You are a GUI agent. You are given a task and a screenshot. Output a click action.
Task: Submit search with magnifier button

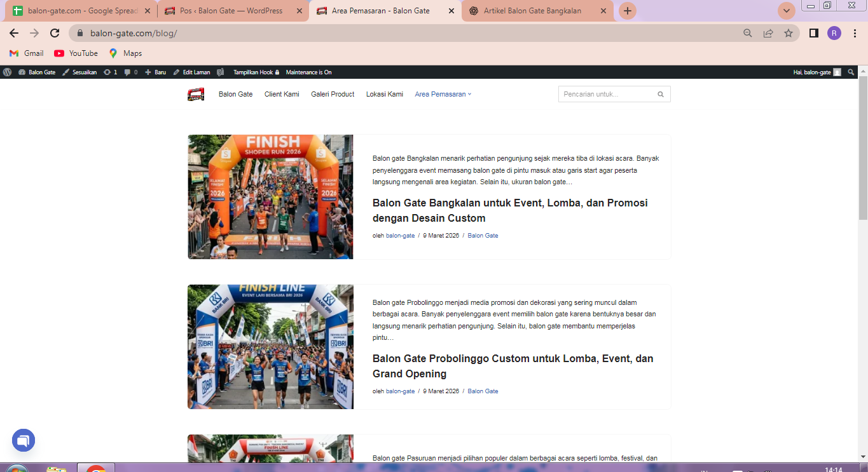(x=661, y=94)
